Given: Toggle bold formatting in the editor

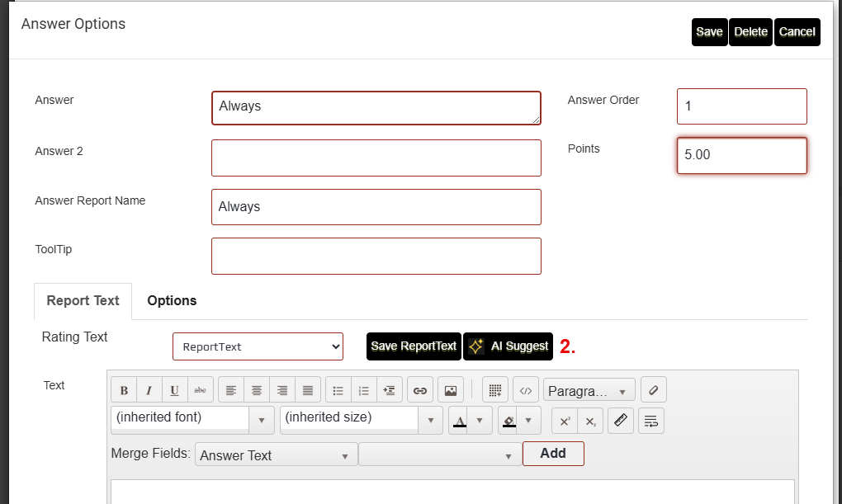Looking at the screenshot, I should tap(124, 390).
